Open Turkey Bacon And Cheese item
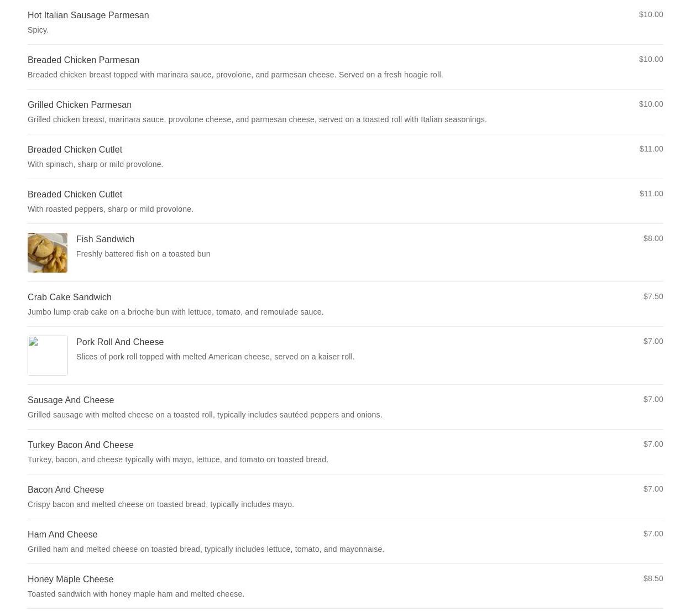 pyautogui.click(x=346, y=452)
